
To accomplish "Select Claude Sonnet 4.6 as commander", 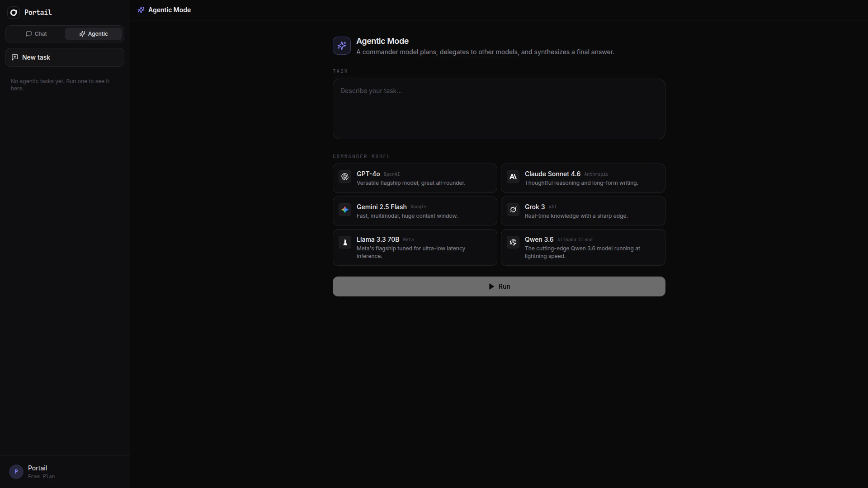I will (x=583, y=178).
